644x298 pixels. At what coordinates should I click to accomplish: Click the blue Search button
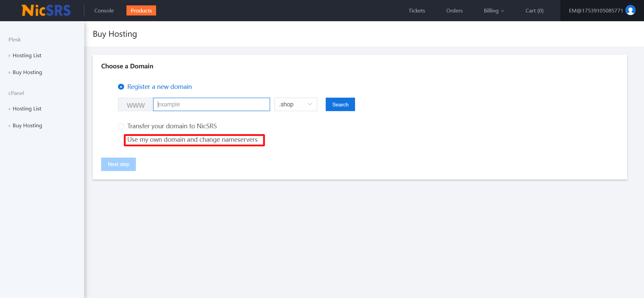click(x=340, y=104)
